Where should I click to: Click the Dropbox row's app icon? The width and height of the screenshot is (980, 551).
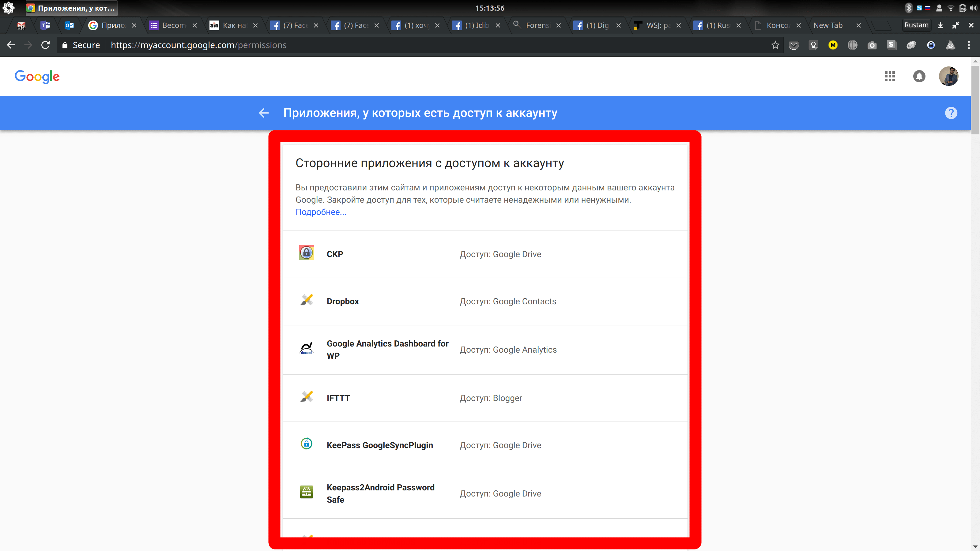click(x=306, y=300)
